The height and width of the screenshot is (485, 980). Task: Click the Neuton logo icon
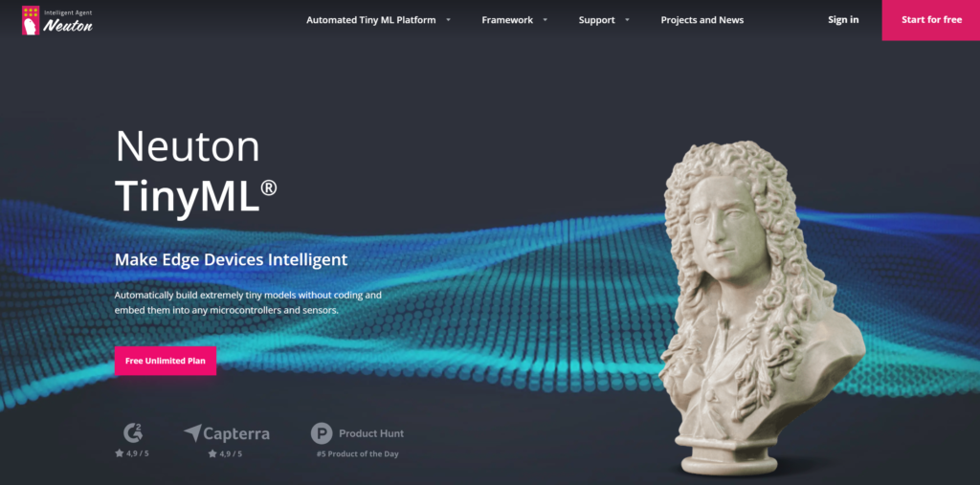tap(31, 20)
